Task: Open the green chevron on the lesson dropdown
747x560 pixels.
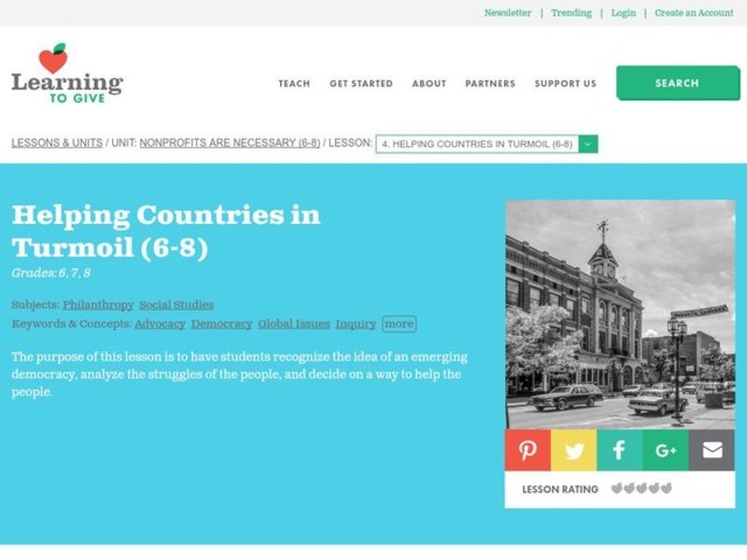Action: coord(586,145)
